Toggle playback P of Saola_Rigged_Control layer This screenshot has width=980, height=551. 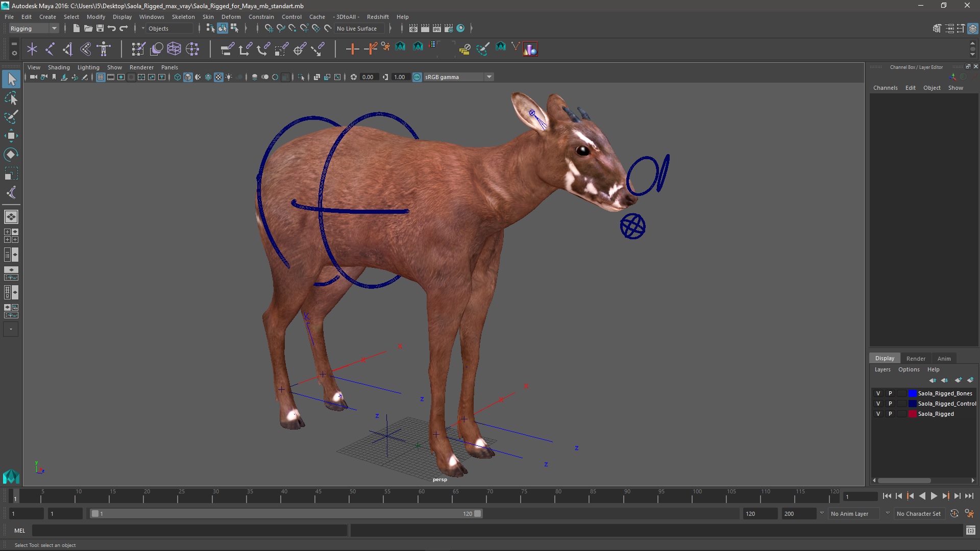coord(890,404)
